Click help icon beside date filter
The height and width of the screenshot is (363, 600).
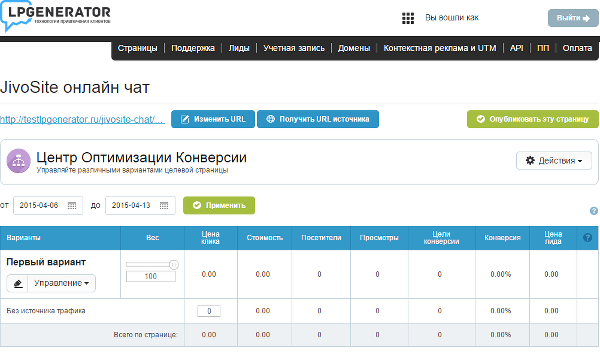coord(594,211)
